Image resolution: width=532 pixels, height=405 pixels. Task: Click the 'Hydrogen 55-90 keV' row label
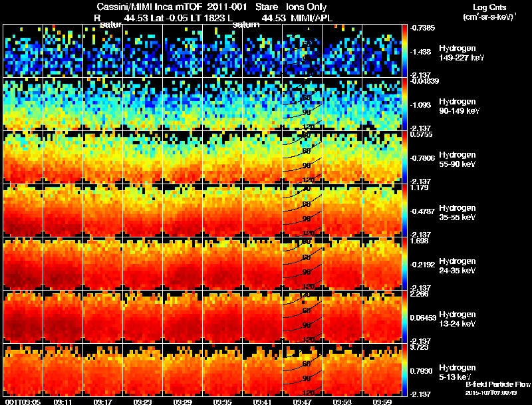[x=457, y=160]
